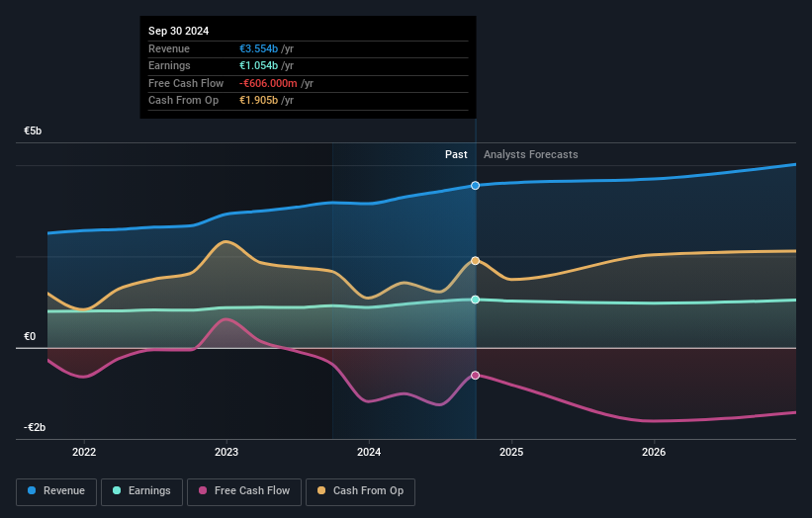Screen dimensions: 812x518
Task: Click the -€606.000m free cash flow value
Action: point(268,83)
